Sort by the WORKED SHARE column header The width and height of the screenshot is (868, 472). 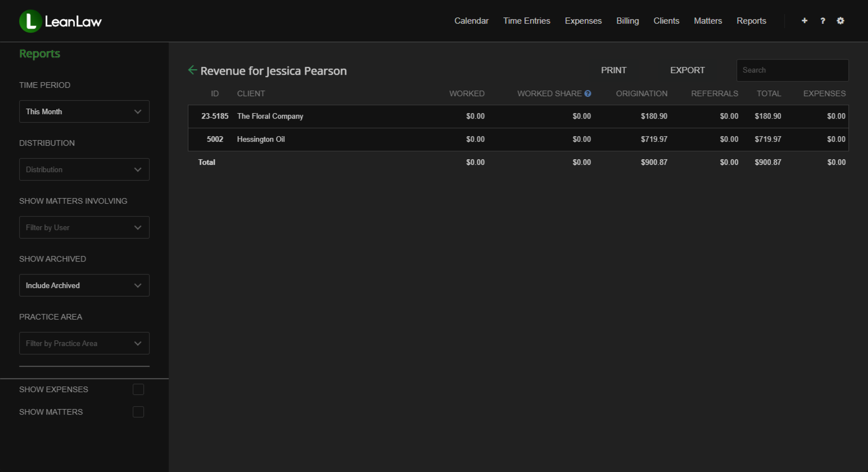click(x=549, y=93)
